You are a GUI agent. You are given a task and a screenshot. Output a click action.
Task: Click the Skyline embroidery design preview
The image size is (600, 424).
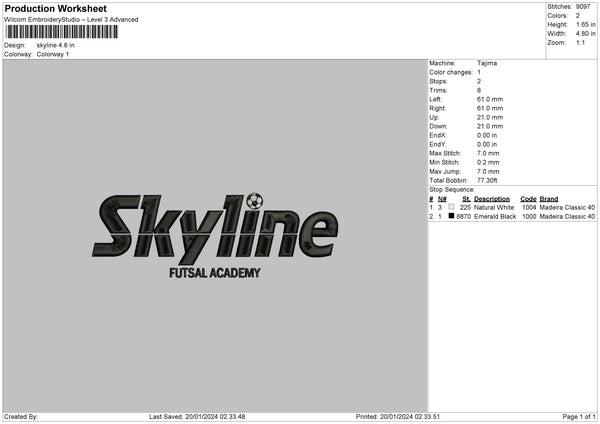click(215, 235)
